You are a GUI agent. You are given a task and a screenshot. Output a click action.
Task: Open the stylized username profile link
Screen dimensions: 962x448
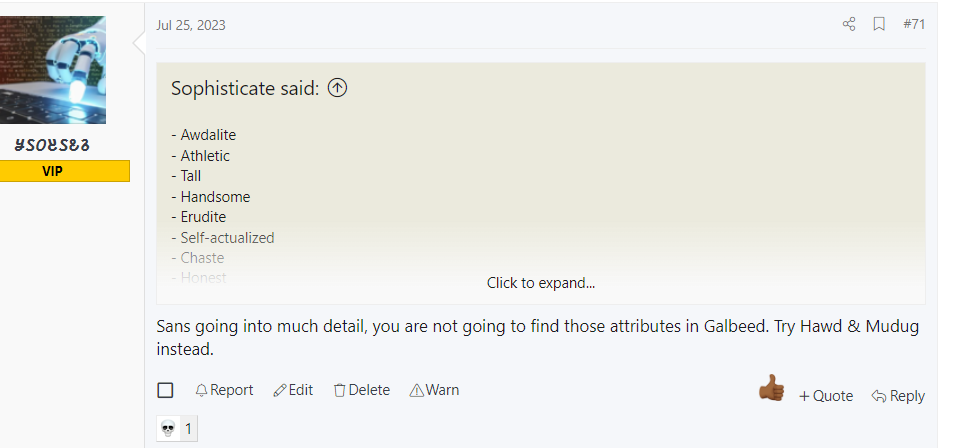coord(52,145)
